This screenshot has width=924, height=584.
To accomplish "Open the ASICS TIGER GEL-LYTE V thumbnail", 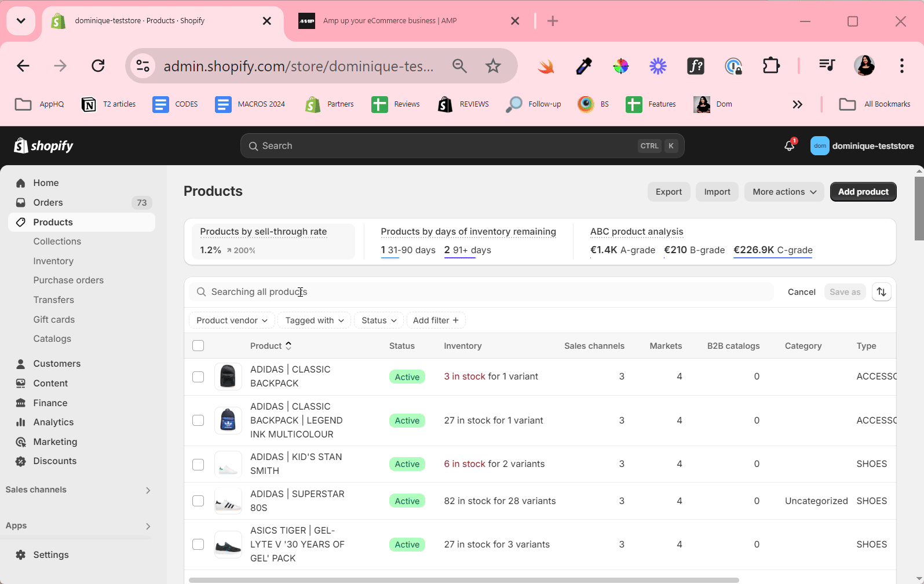I will pyautogui.click(x=228, y=545).
